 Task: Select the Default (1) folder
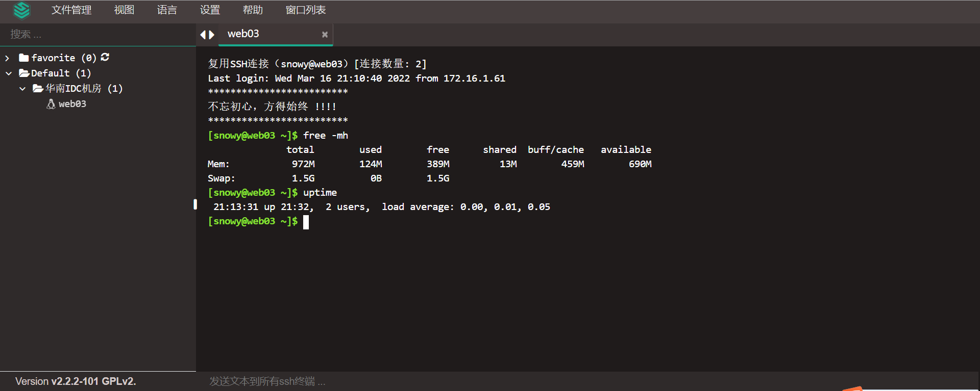click(x=55, y=73)
